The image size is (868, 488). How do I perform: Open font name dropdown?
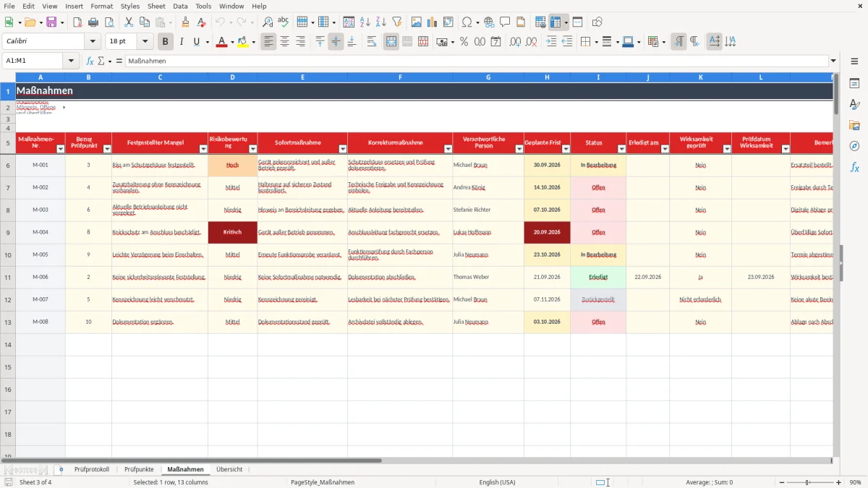pyautogui.click(x=92, y=42)
